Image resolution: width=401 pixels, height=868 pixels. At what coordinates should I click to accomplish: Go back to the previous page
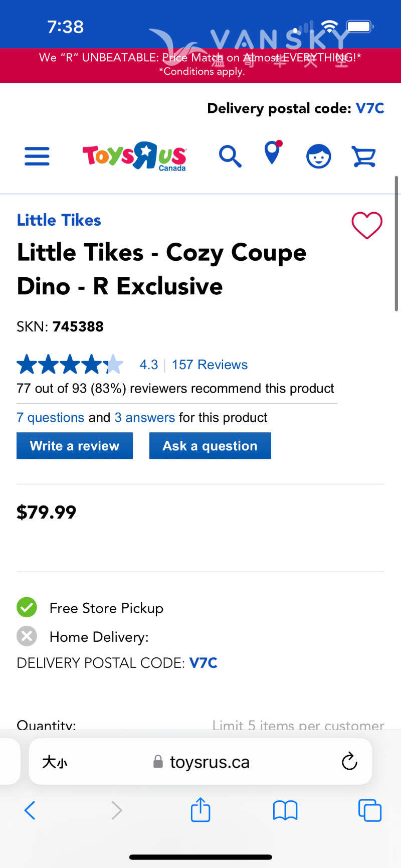pyautogui.click(x=30, y=810)
